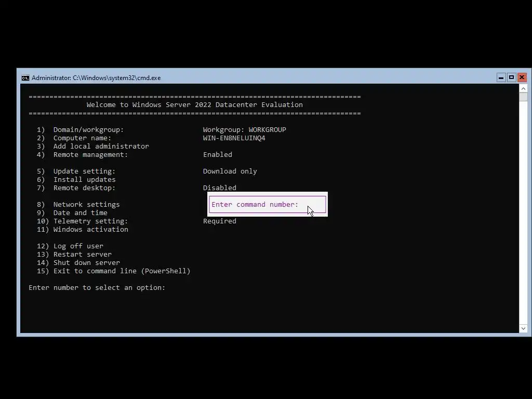Viewport: 532px width, 399px height.
Task: Click the 'Enabled' remote management value
Action: click(x=218, y=155)
